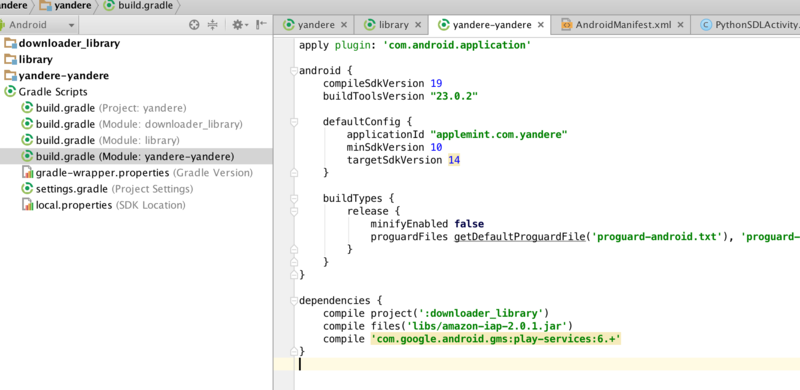Open settings.gradle (Project Settings)
The height and width of the screenshot is (390, 800).
(108, 189)
